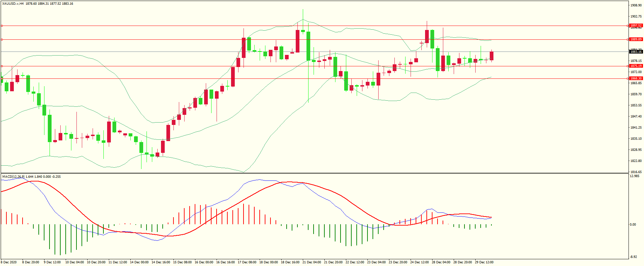Click the 1872.00 price on the scale
Viewport: 644px width, 266px height.
(x=636, y=72)
